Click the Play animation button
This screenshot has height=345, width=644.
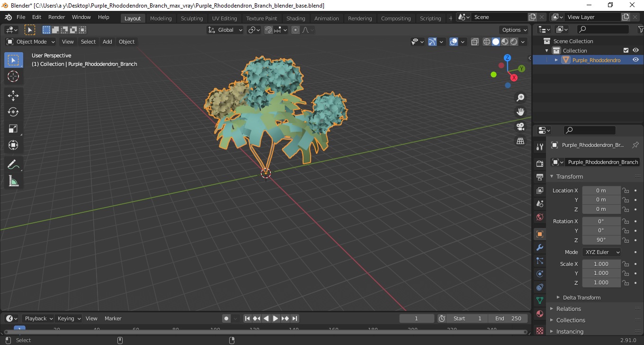tap(276, 318)
